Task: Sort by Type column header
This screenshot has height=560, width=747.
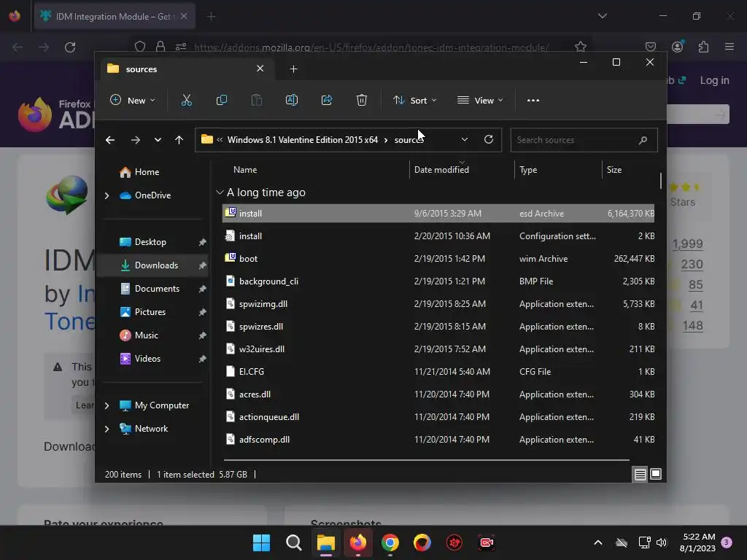Action: [x=528, y=169]
